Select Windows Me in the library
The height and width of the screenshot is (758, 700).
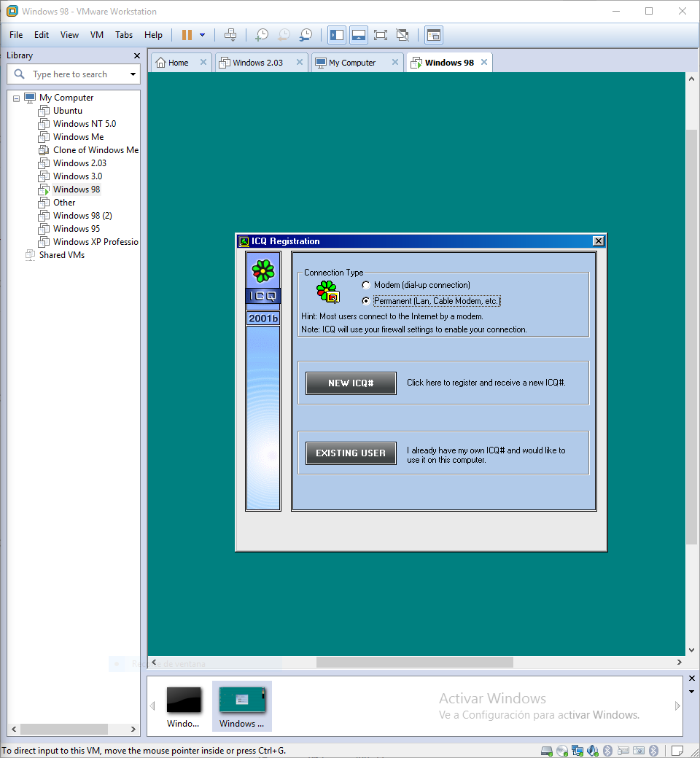point(78,137)
